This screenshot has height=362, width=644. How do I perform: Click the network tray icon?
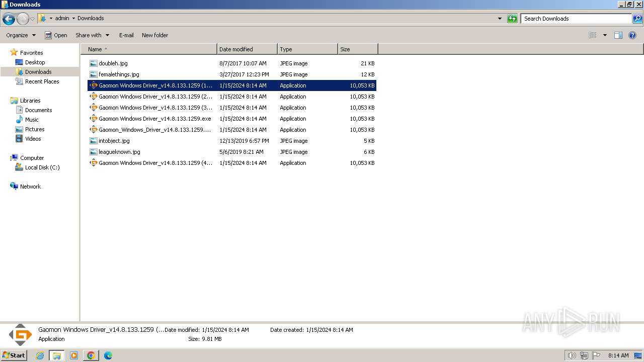point(584,355)
